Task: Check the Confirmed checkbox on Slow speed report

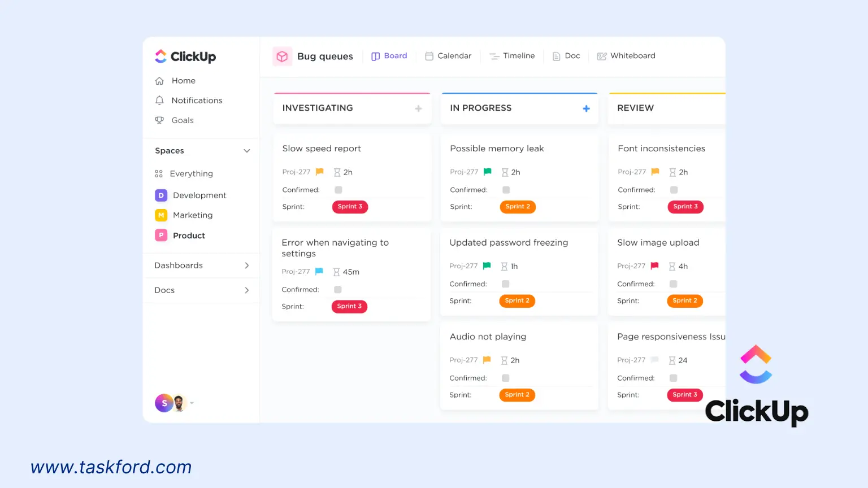Action: (x=338, y=190)
